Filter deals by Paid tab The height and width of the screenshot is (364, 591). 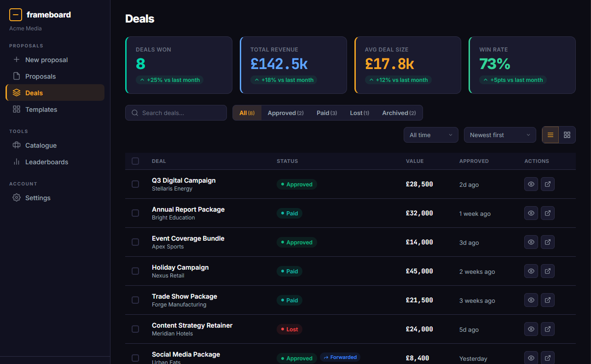point(327,113)
